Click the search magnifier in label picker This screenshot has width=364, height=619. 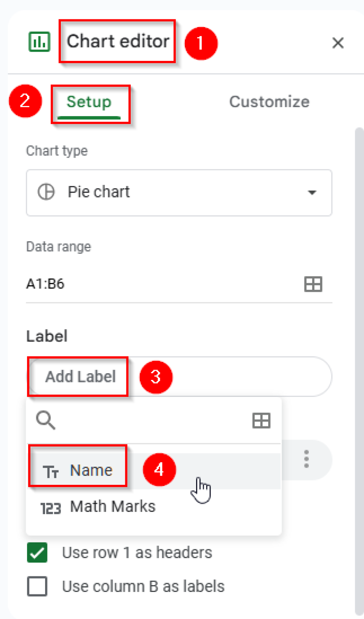[x=45, y=420]
